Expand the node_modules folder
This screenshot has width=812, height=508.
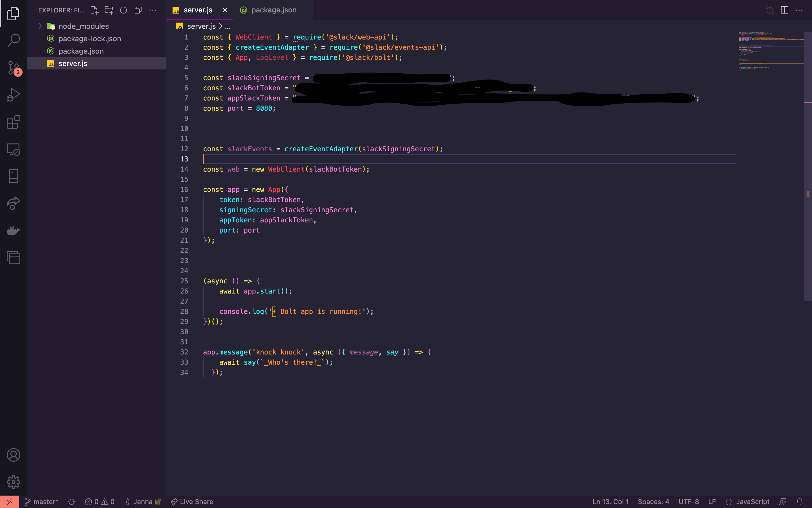[96, 26]
